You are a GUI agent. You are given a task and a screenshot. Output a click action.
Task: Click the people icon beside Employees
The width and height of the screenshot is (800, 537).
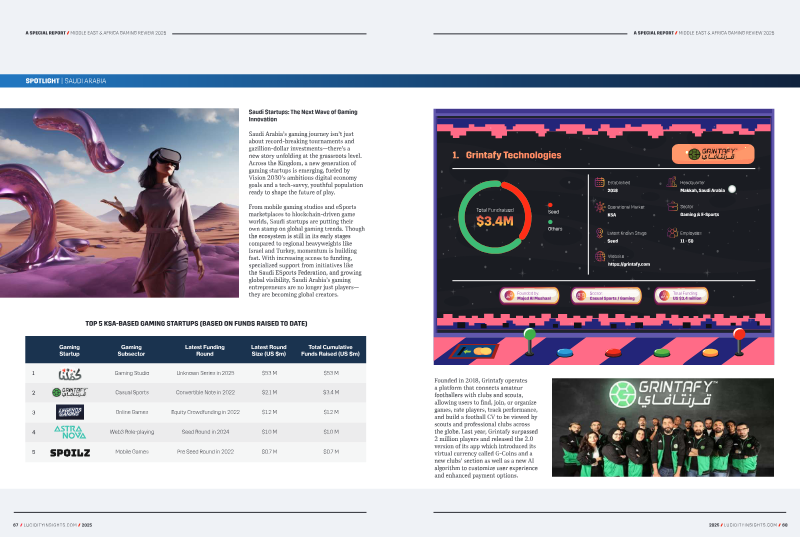[672, 233]
